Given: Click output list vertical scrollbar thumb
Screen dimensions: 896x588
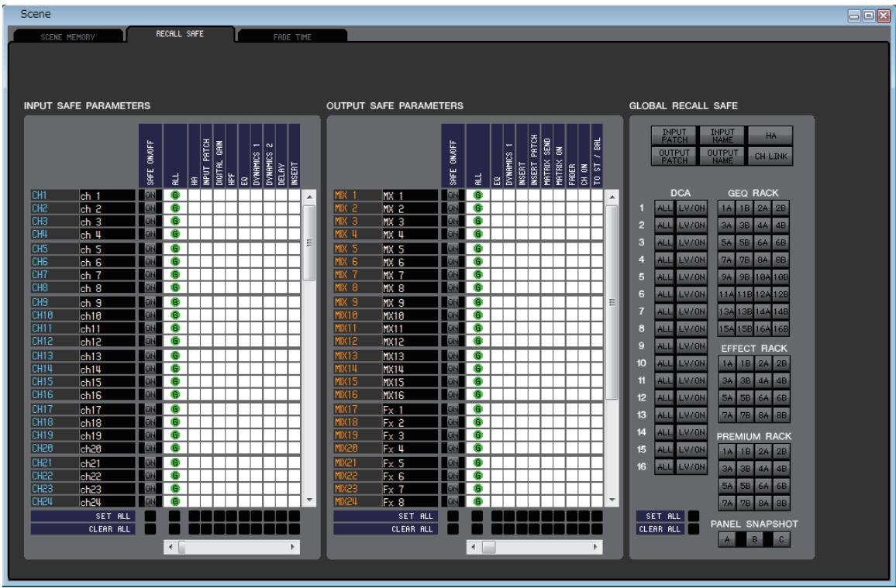Looking at the screenshot, I should click(x=612, y=303).
